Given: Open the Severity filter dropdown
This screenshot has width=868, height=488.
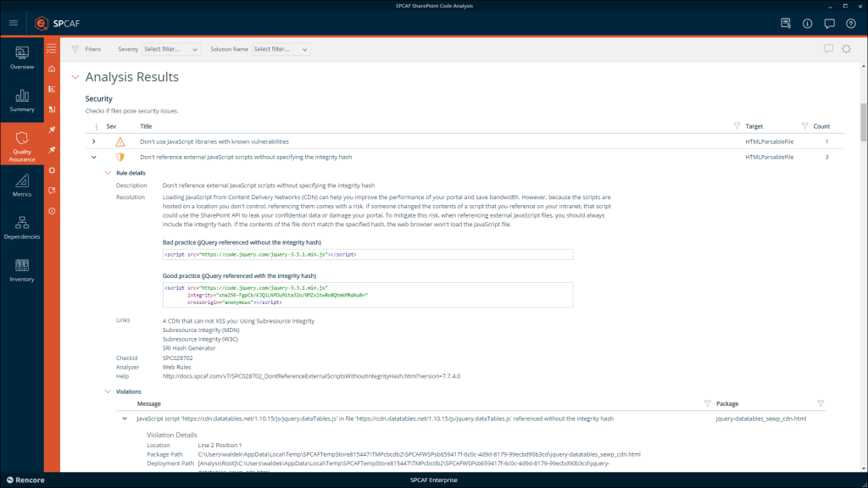Looking at the screenshot, I should (171, 48).
